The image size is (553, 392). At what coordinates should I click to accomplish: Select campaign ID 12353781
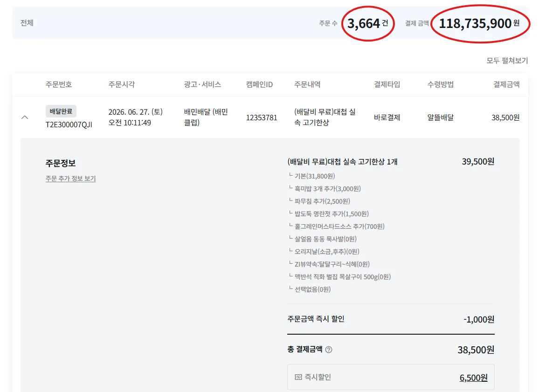point(261,117)
